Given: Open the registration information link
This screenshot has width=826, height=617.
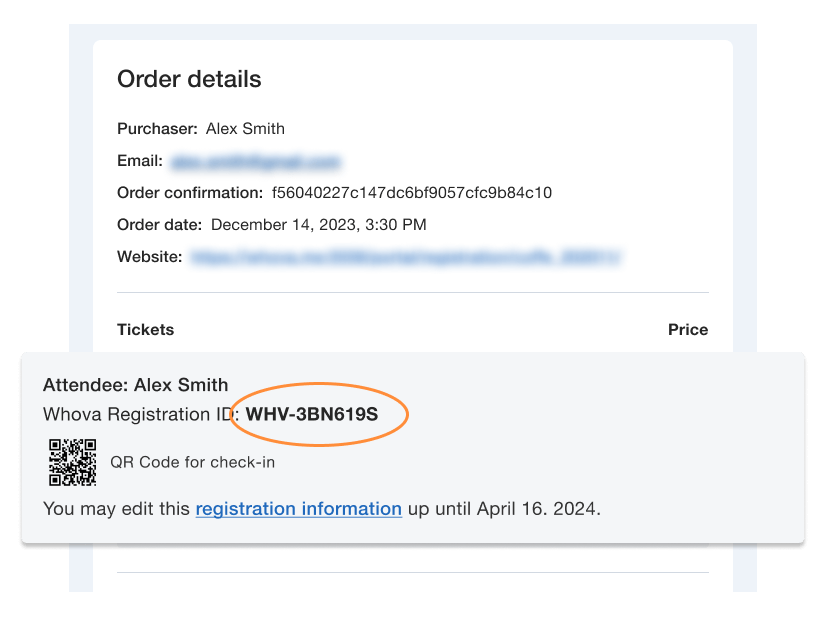Looking at the screenshot, I should coord(298,509).
